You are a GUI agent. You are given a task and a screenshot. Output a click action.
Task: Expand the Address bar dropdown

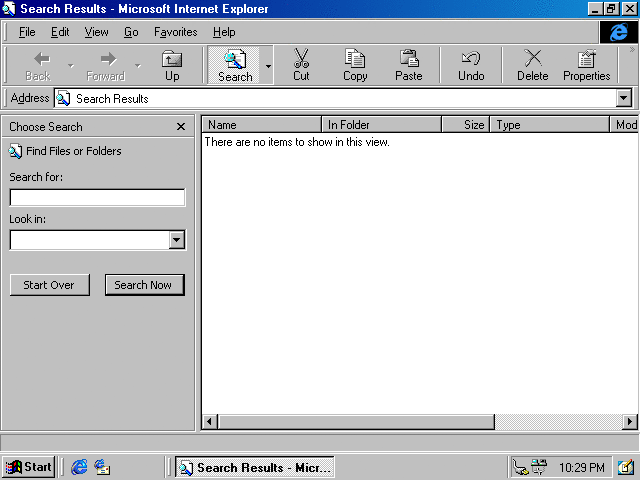624,98
